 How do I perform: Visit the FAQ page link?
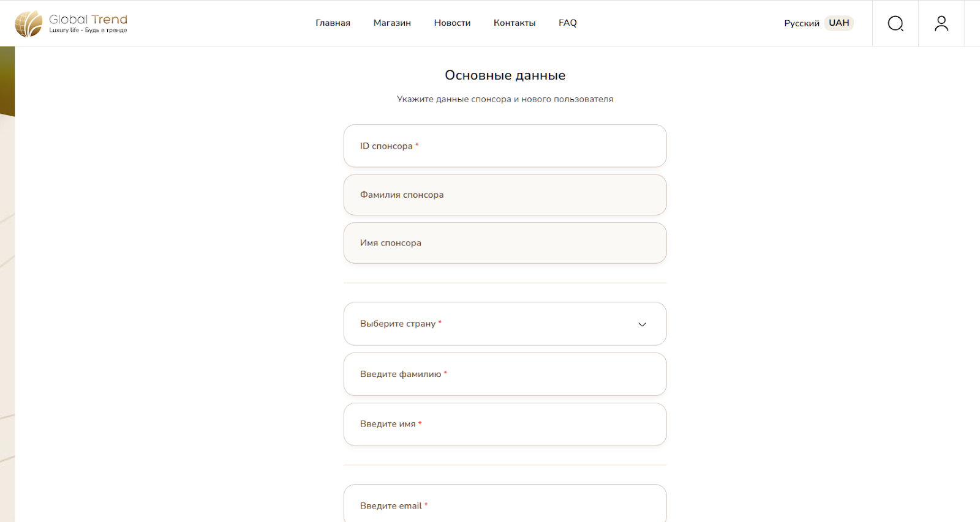pos(568,23)
